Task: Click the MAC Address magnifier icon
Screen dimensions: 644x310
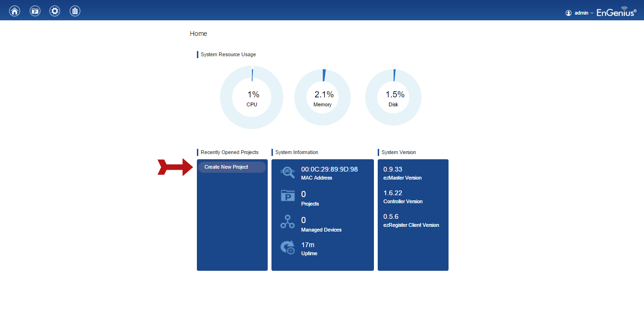Action: 288,172
